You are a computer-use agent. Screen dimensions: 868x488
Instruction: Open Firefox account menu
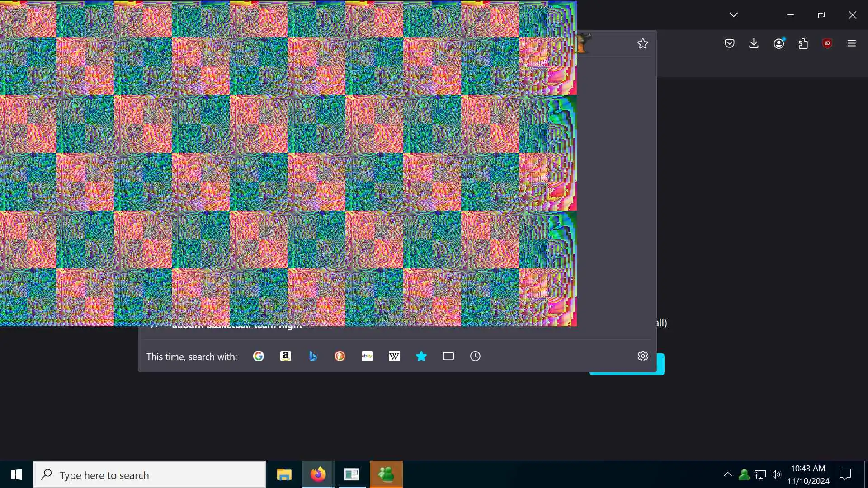pos(778,44)
